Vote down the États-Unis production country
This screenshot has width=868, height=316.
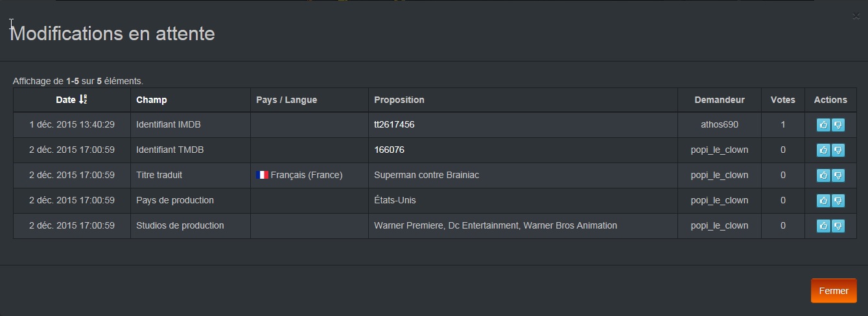(838, 201)
